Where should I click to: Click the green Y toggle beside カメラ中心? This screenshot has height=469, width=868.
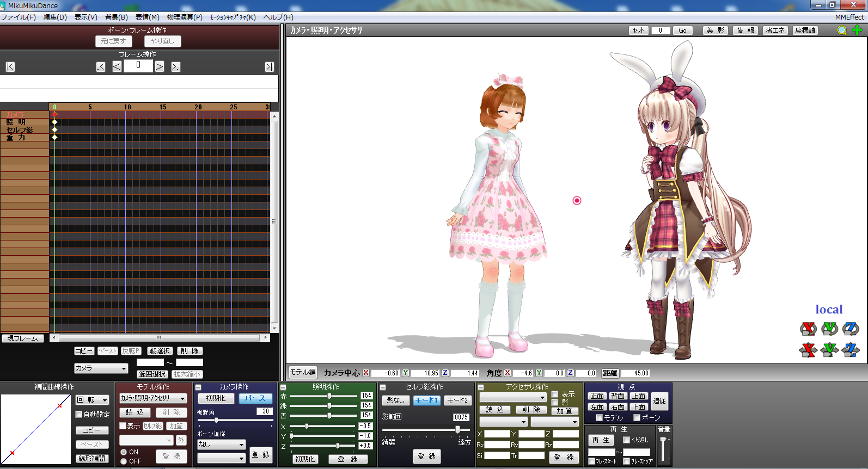406,373
